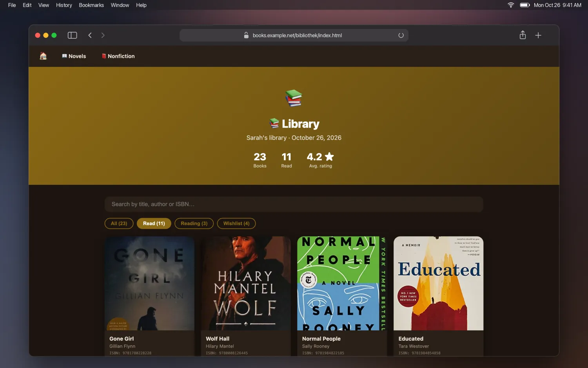588x368 pixels.
Task: Filter by Reading (3)
Action: click(194, 223)
